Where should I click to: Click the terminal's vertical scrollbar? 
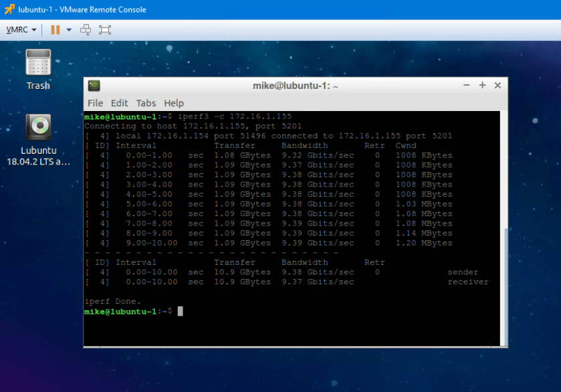pyautogui.click(x=504, y=281)
